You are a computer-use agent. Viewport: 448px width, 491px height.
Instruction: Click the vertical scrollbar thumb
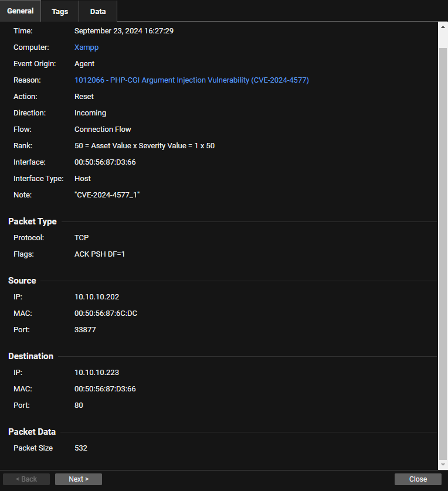pyautogui.click(x=443, y=254)
